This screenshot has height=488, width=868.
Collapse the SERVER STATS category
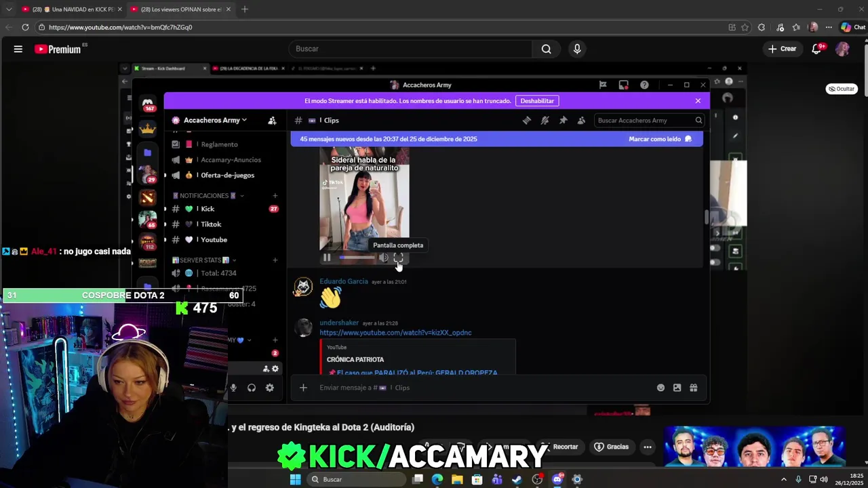click(x=205, y=260)
